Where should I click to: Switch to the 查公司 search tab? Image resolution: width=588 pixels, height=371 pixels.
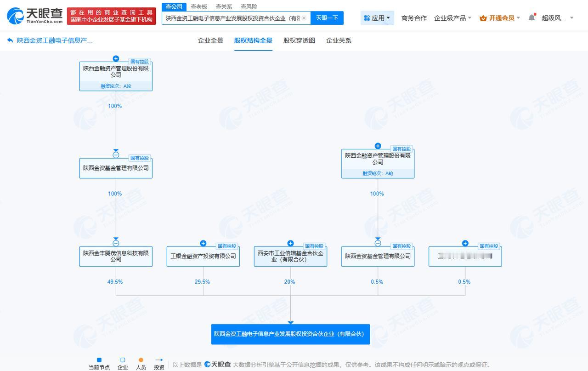click(x=174, y=6)
